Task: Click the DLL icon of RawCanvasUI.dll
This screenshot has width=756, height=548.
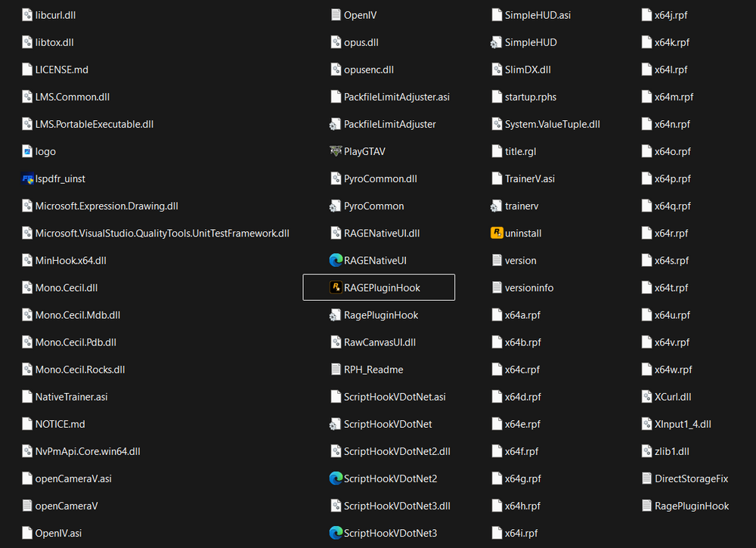Action: pyautogui.click(x=336, y=342)
